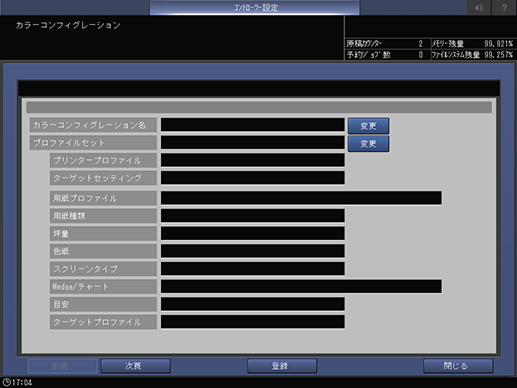The image size is (517, 388).
Task: Click the 色紙 value field
Action: click(x=253, y=251)
